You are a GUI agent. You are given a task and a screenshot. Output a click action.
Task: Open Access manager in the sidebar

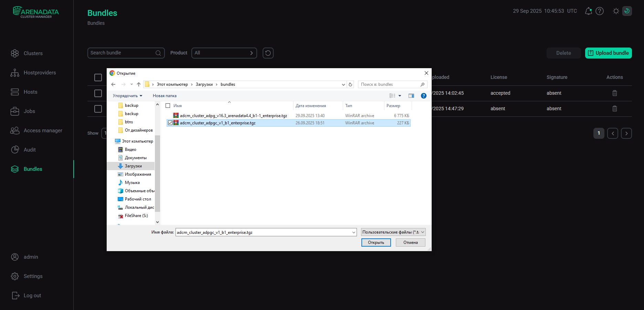43,131
